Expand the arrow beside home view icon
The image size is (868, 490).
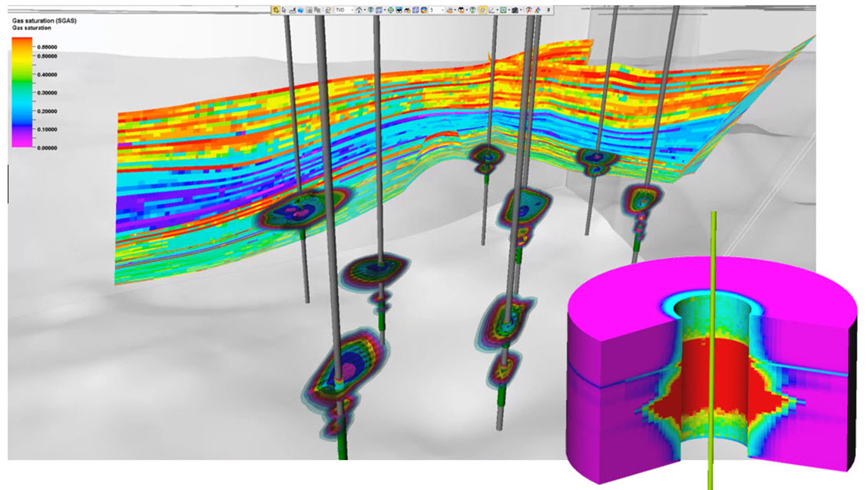(x=365, y=10)
